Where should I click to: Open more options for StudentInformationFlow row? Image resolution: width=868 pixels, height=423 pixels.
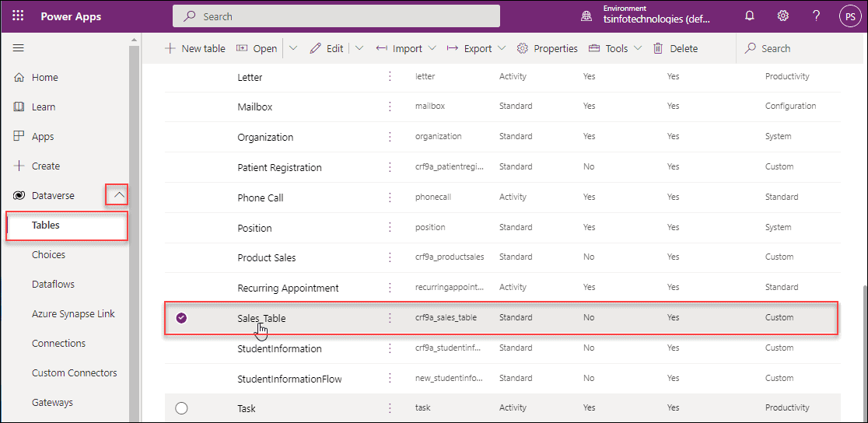390,378
